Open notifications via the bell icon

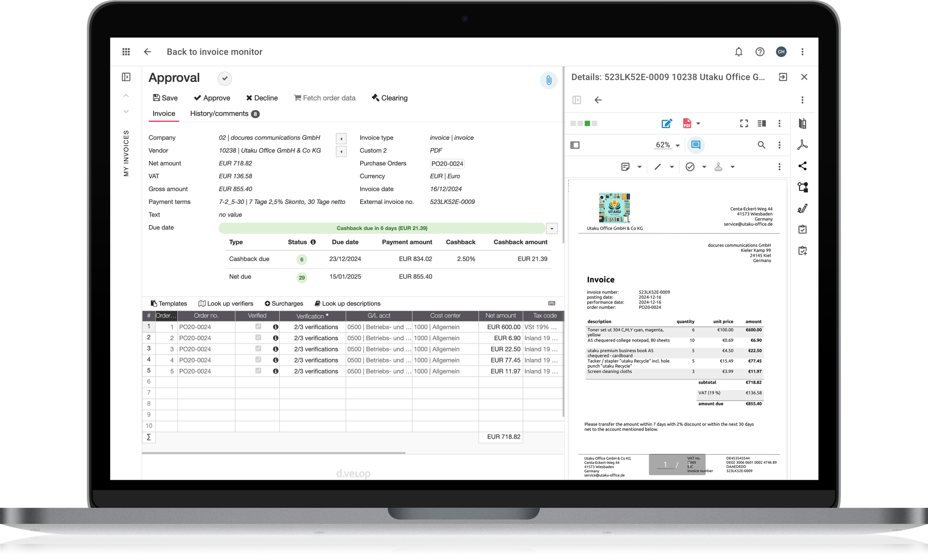click(739, 52)
